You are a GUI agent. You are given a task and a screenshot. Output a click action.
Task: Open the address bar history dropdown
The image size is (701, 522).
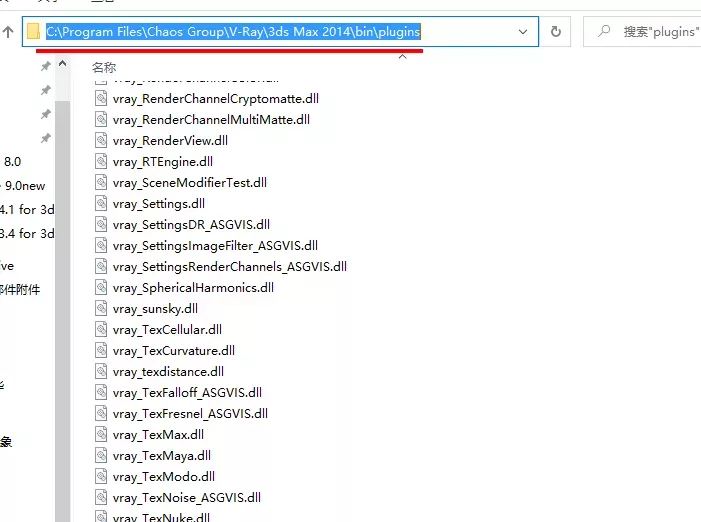click(523, 32)
